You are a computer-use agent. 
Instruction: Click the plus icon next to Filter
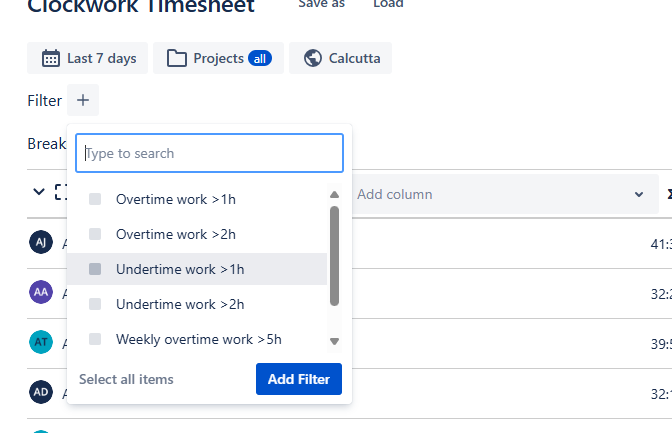tap(83, 100)
